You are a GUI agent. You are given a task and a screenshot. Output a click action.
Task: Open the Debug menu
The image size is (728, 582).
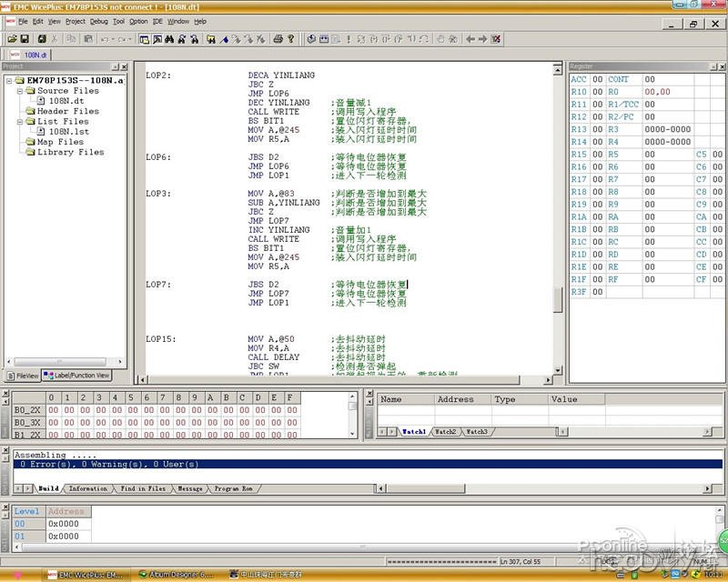[x=98, y=21]
